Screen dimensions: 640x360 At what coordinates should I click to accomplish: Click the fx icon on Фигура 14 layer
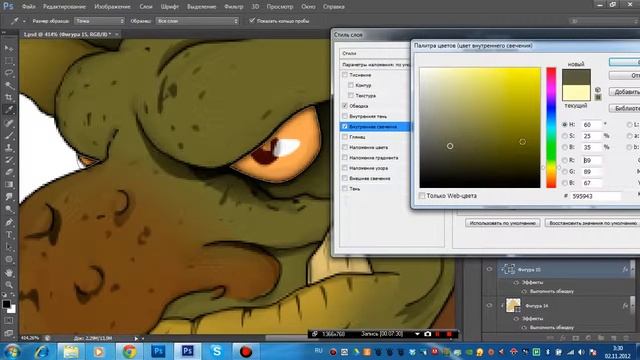(625, 305)
